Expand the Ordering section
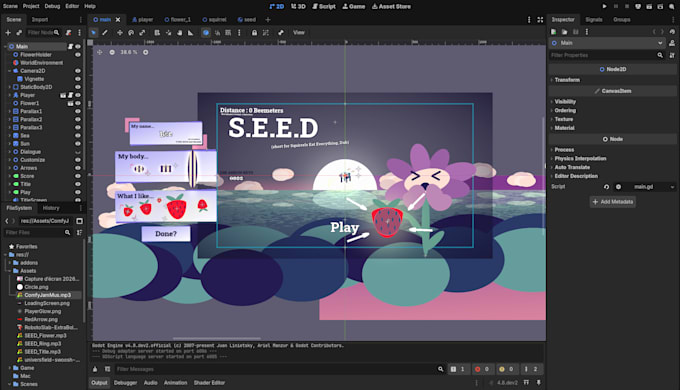This screenshot has width=680, height=390. [x=565, y=110]
